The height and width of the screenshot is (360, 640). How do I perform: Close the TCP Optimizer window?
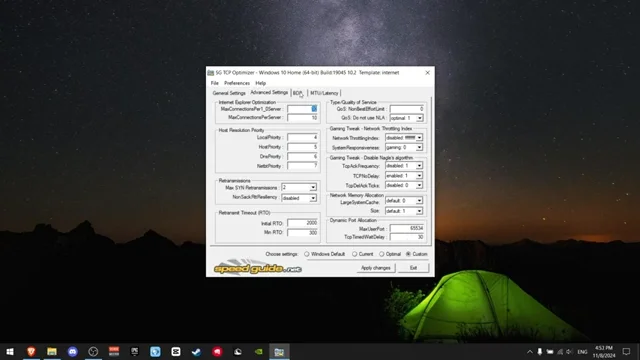click(427, 73)
